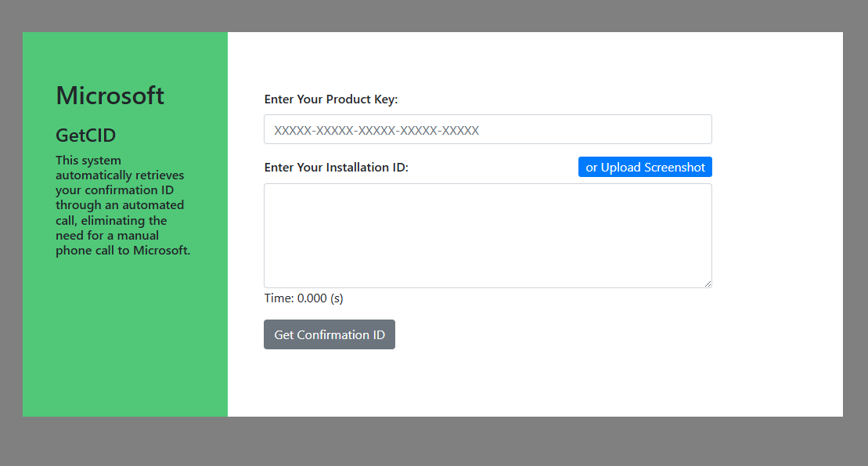Click the Installation ID text area

[488, 236]
